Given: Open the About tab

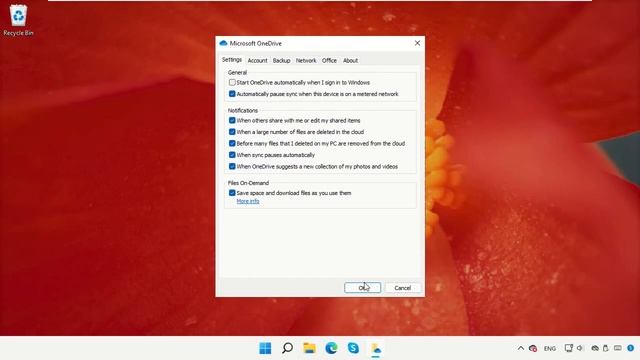Looking at the screenshot, I should coord(350,60).
